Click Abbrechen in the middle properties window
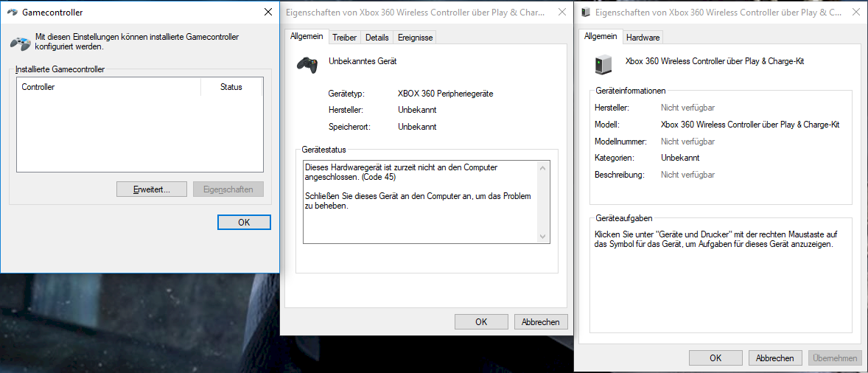Image resolution: width=868 pixels, height=373 pixels. coord(541,321)
